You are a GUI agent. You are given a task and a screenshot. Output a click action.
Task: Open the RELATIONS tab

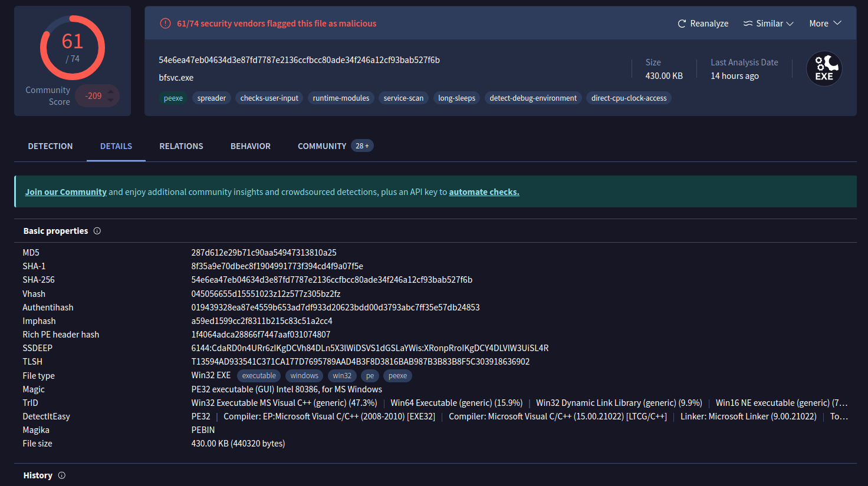[x=181, y=146]
